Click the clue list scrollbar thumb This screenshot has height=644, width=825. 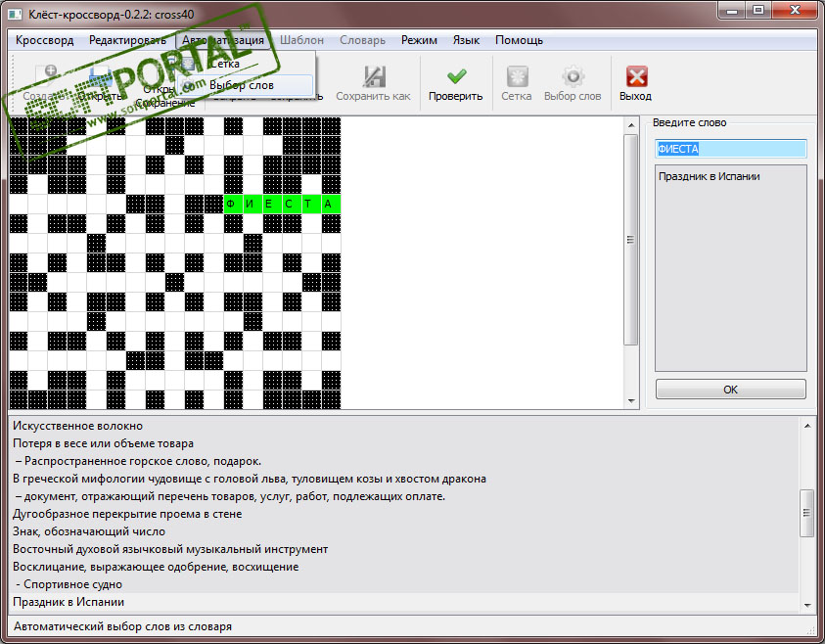807,513
